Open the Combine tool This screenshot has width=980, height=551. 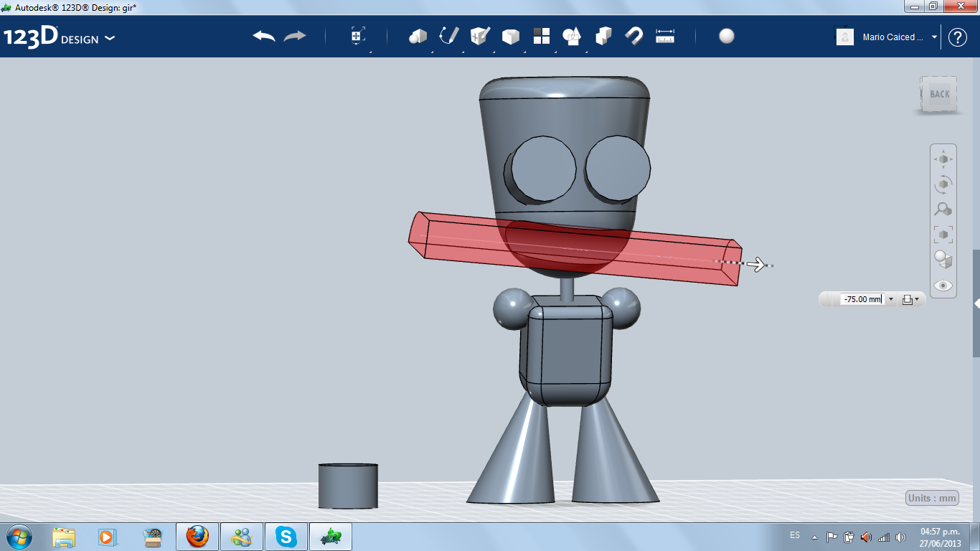(x=603, y=37)
